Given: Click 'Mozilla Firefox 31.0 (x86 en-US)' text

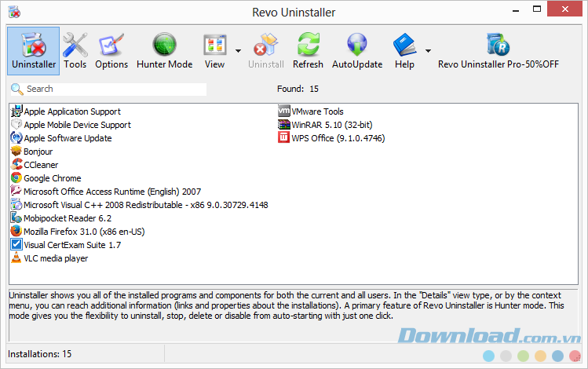Looking at the screenshot, I should pyautogui.click(x=84, y=232).
